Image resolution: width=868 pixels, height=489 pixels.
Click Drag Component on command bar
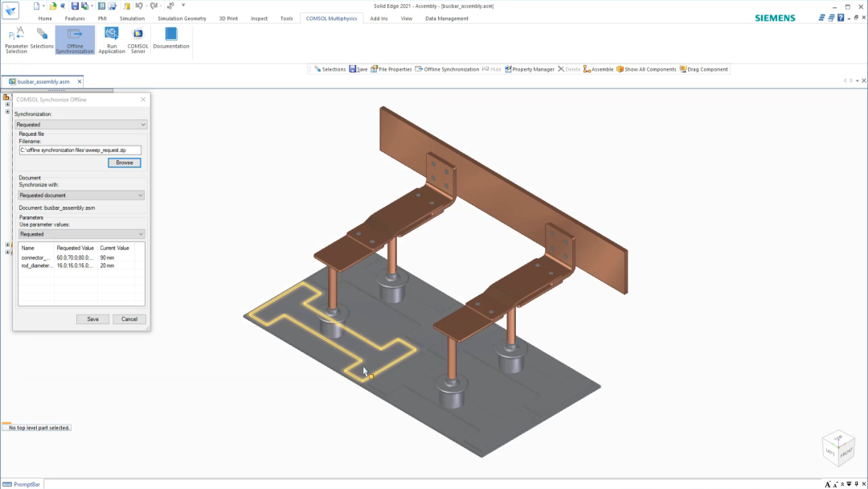(702, 69)
